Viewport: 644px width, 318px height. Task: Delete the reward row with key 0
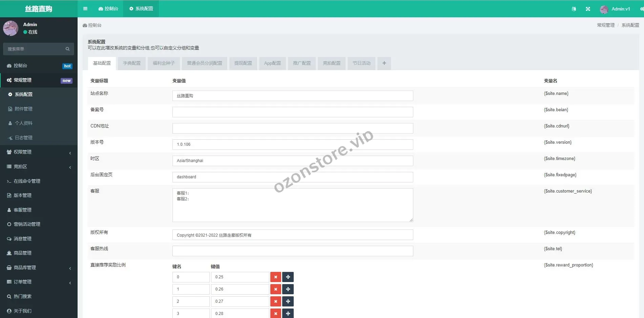275,277
